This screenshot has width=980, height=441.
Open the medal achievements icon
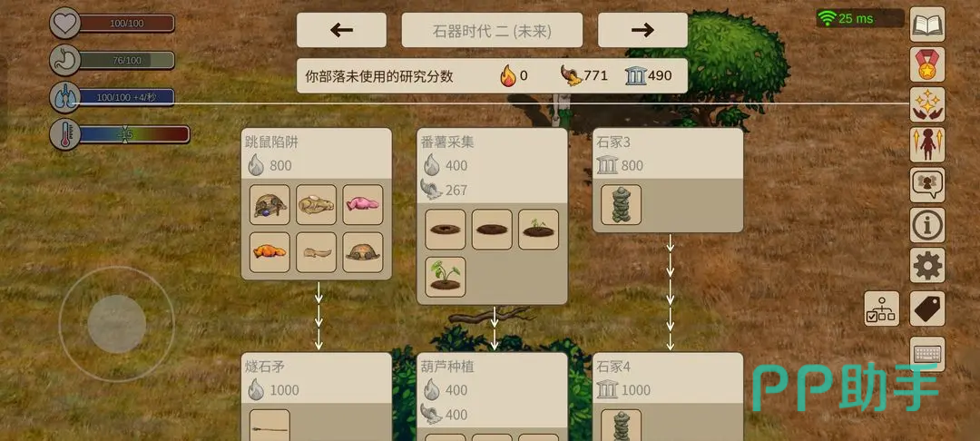tap(926, 64)
